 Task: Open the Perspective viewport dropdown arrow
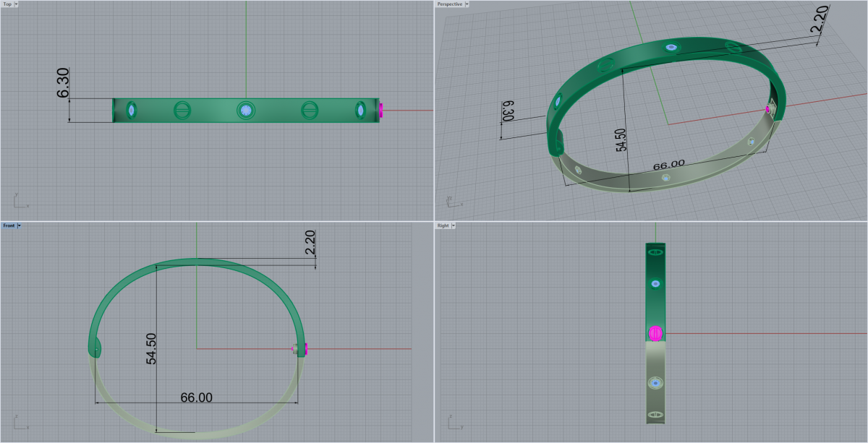point(467,4)
